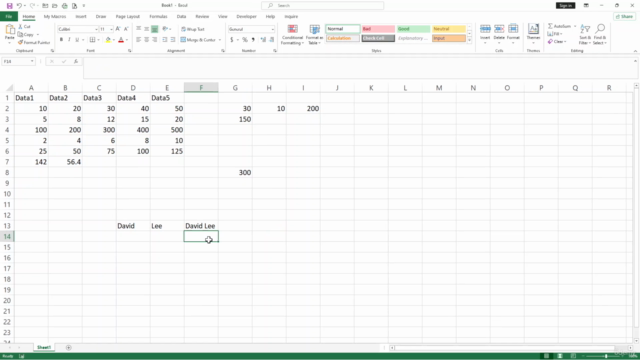Viewport: 640px width, 360px height.
Task: Switch to the Developer tab
Action: click(247, 17)
